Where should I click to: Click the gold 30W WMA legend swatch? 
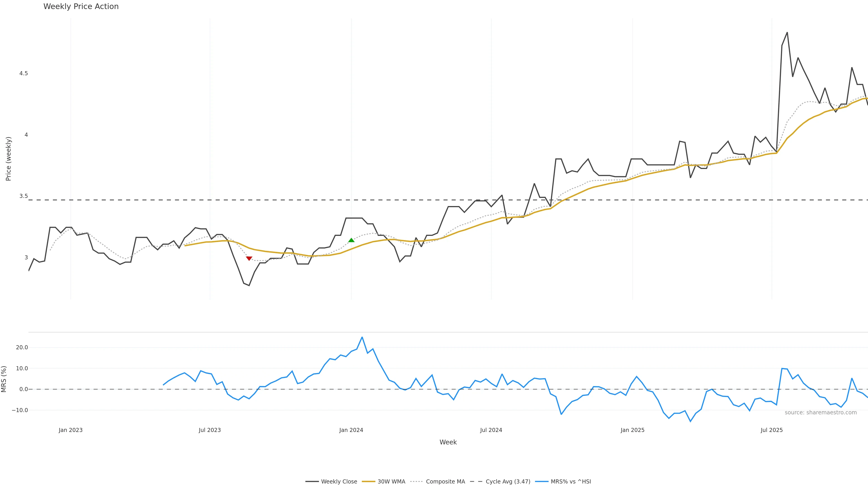(368, 482)
